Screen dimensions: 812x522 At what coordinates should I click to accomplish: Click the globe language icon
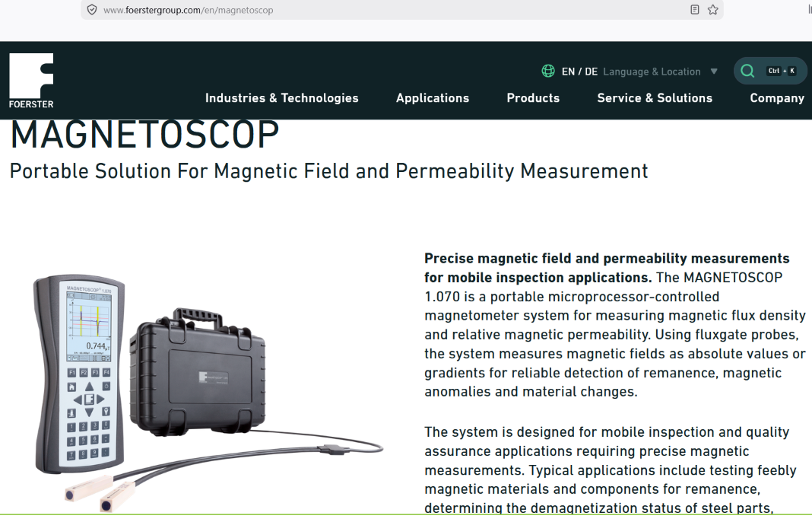click(548, 71)
